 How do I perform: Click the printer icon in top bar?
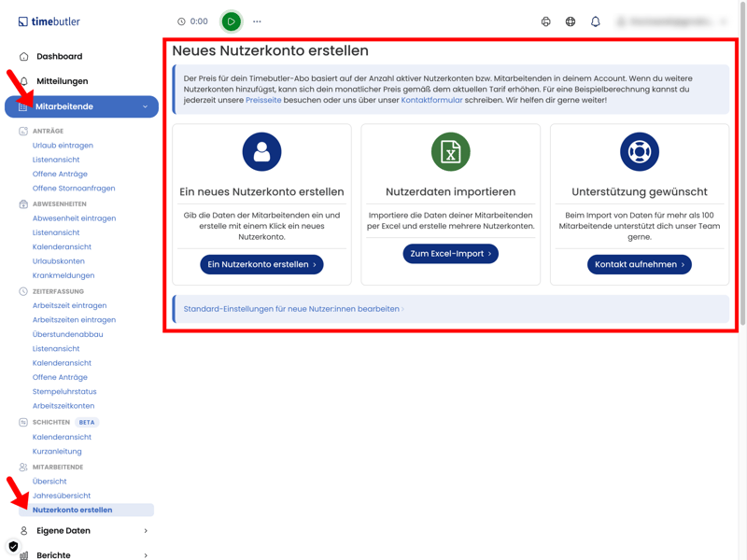point(546,21)
